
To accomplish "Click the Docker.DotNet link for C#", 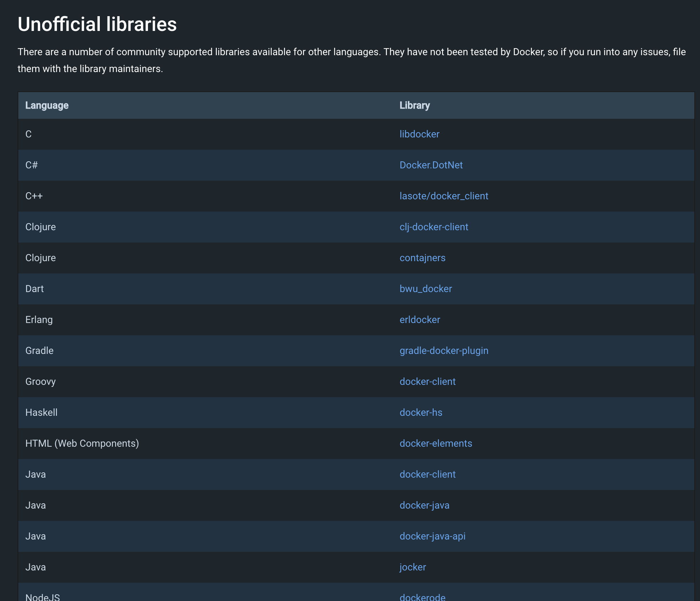I will pos(431,165).
